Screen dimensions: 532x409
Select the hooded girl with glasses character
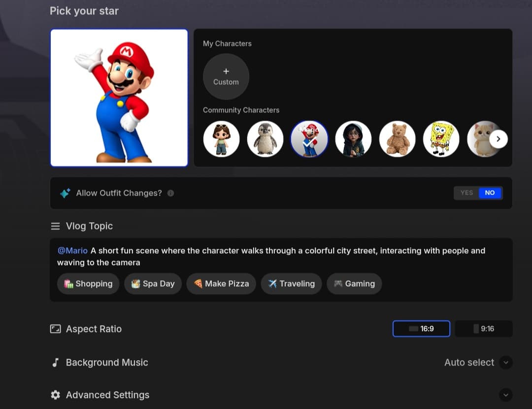tap(353, 139)
